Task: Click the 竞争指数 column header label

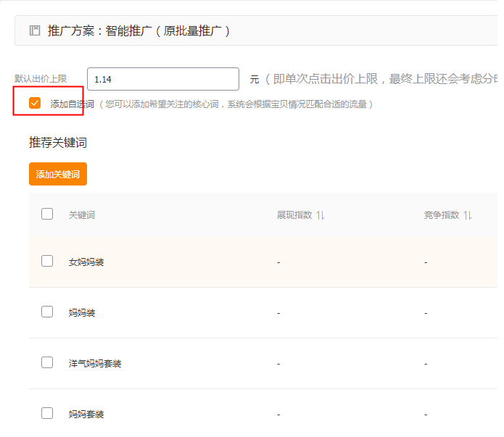Action: 442,215
